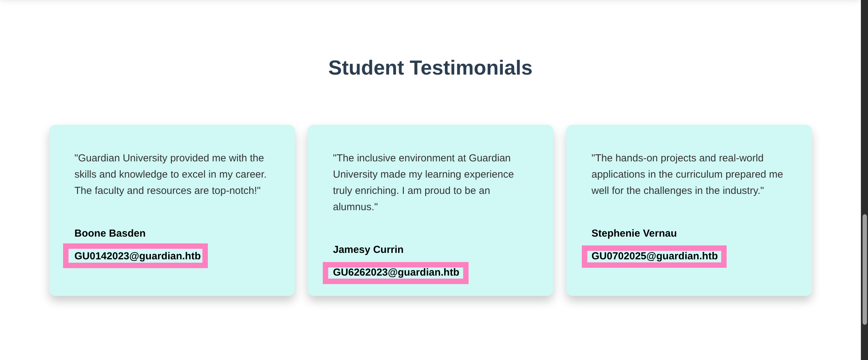Click Stephenie Vernau's testimonial quote text
This screenshot has width=868, height=360.
click(x=687, y=174)
